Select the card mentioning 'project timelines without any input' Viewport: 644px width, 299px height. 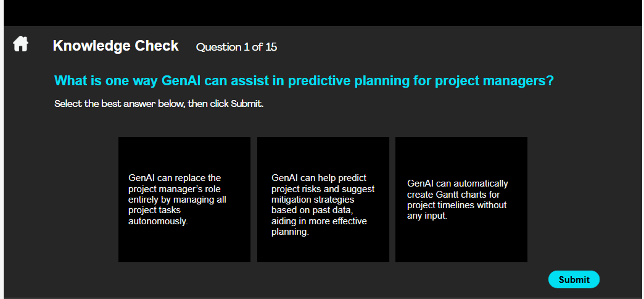461,200
